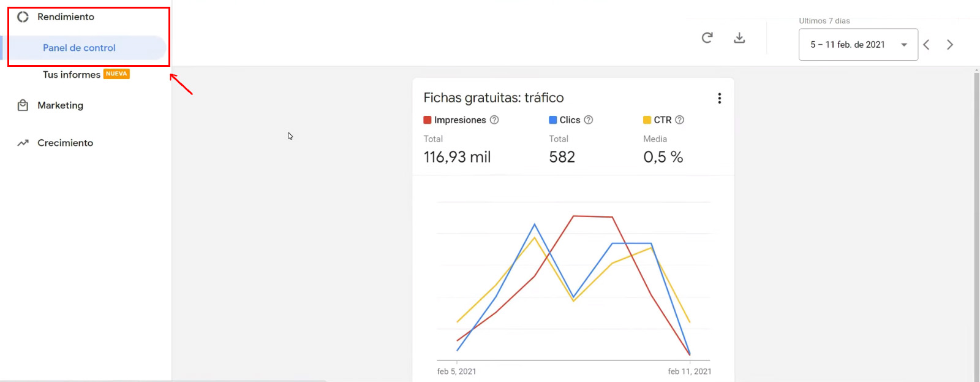Toggle the yellow CTR series in the legend
This screenshot has width=980, height=382.
coord(657,120)
